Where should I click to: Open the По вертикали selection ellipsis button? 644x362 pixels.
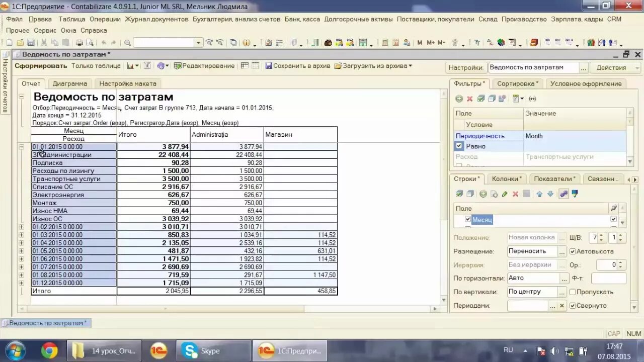pyautogui.click(x=562, y=292)
